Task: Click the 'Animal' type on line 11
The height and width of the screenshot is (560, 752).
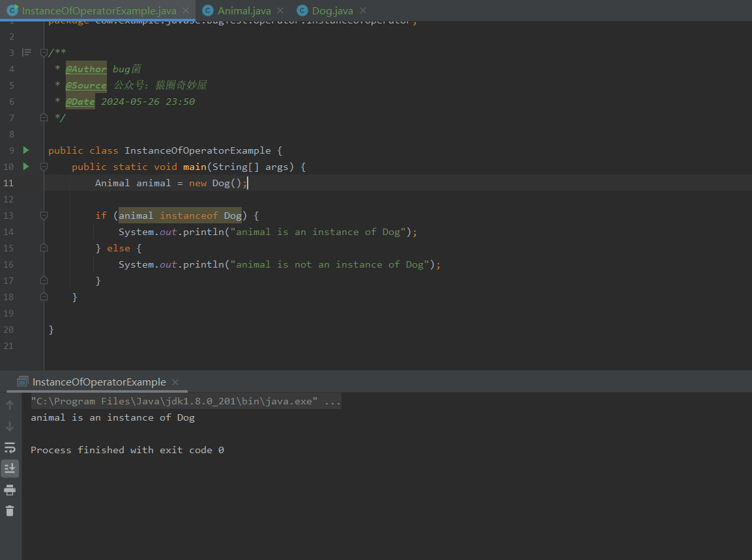Action: [x=112, y=183]
